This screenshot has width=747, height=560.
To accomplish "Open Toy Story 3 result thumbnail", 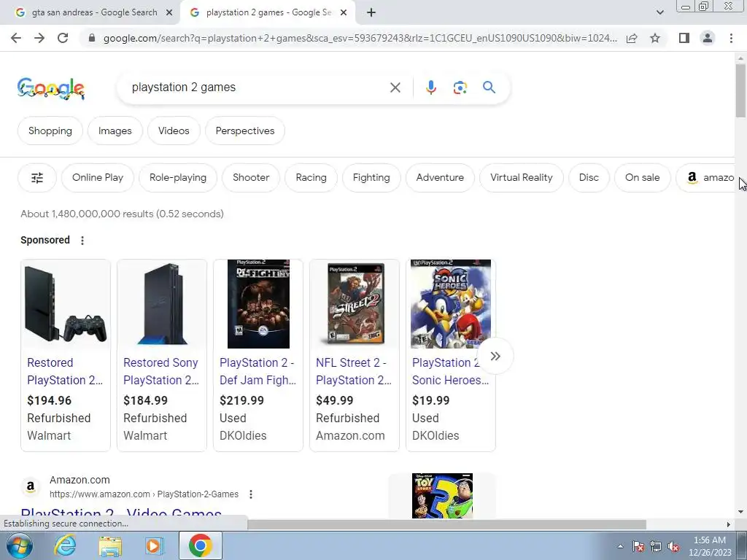I will point(442,496).
